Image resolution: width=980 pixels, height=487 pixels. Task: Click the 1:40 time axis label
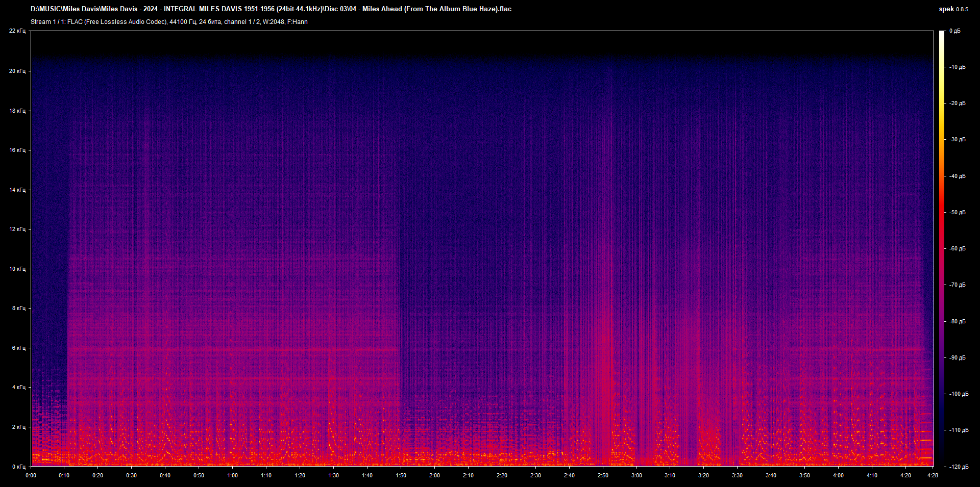coord(367,475)
